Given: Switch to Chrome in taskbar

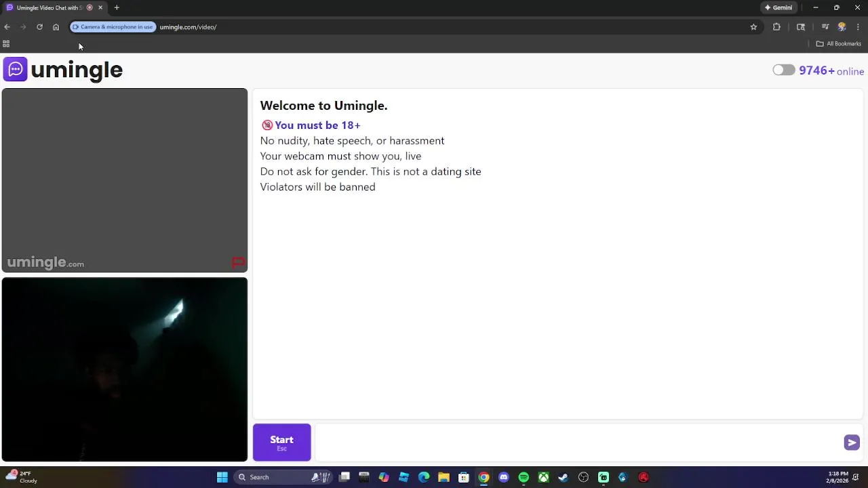Looking at the screenshot, I should (x=484, y=477).
